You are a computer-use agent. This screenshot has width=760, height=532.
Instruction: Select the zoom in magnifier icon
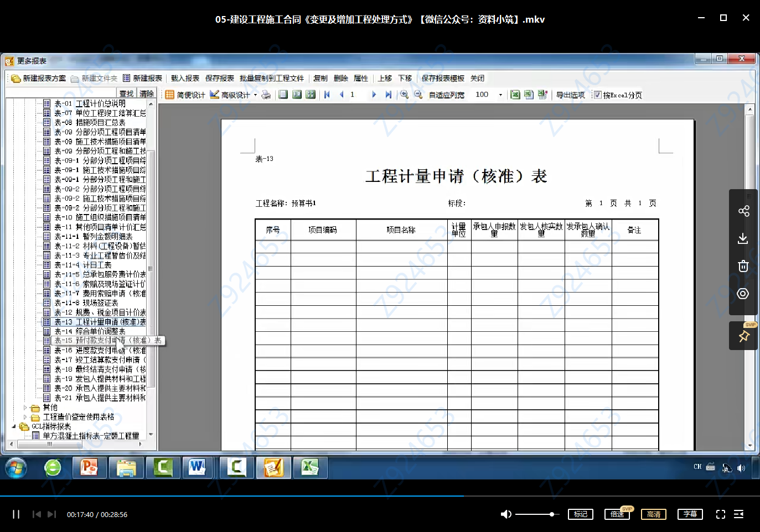click(403, 95)
